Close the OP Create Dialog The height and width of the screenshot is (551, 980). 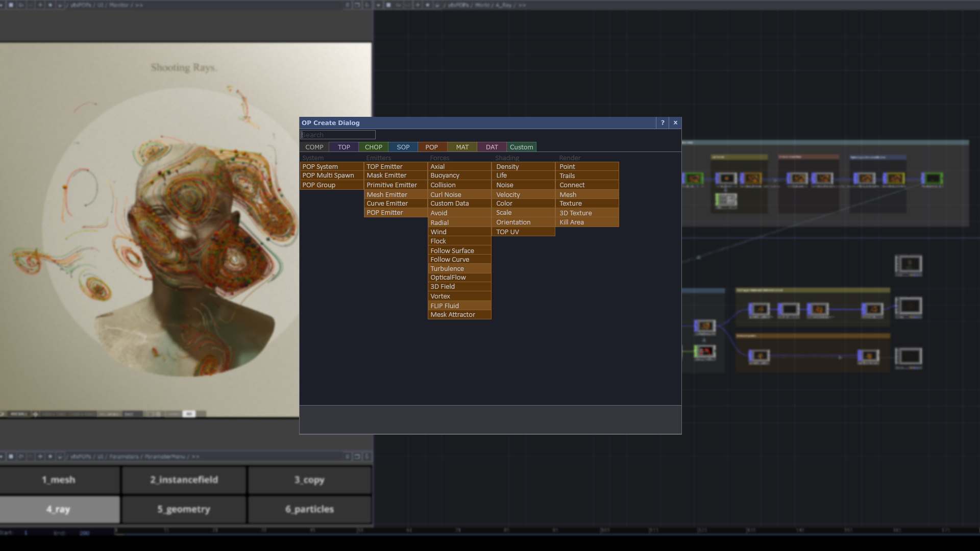(675, 123)
